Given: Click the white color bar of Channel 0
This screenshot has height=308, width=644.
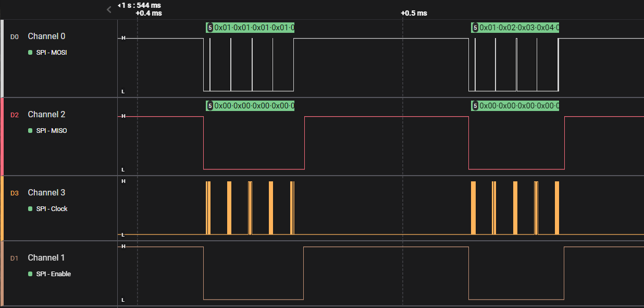Looking at the screenshot, I should point(2,58).
